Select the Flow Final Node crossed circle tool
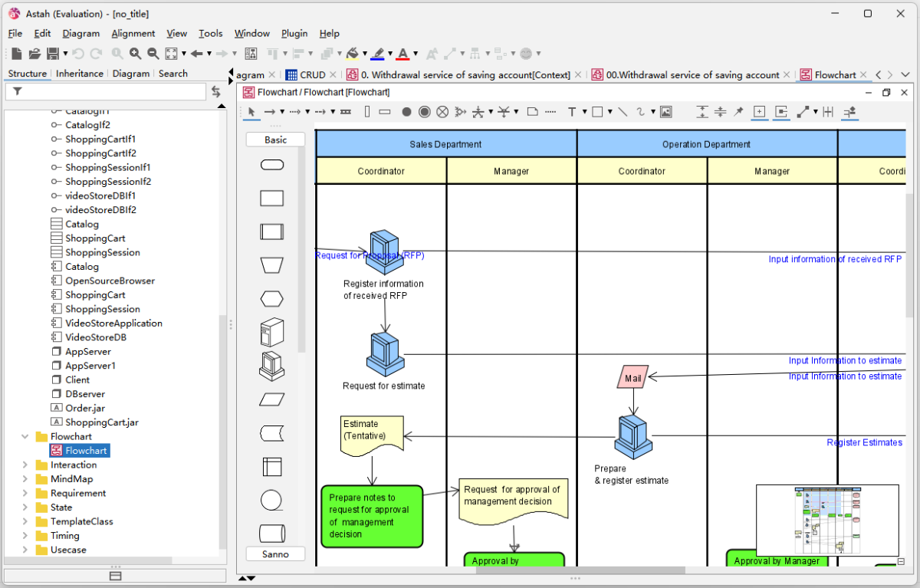This screenshot has width=920, height=588. pyautogui.click(x=442, y=112)
